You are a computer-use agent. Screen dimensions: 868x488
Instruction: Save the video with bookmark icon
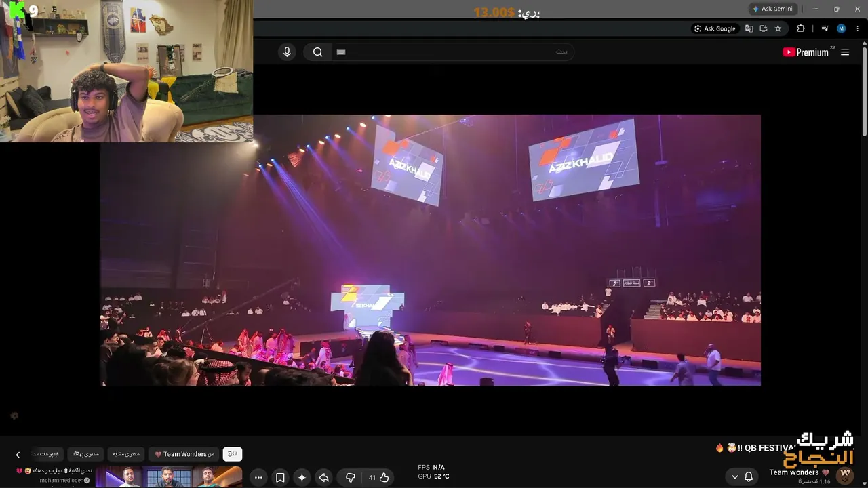pos(280,477)
